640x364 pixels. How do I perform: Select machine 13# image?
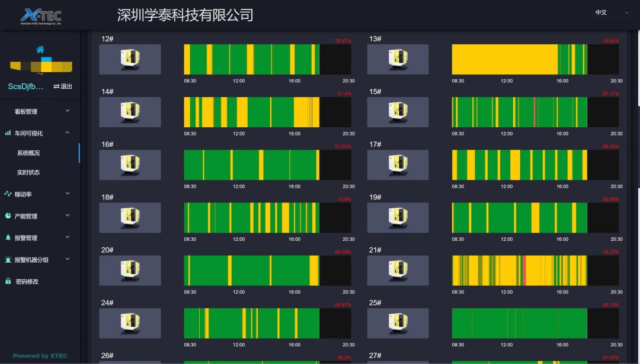[x=398, y=60]
